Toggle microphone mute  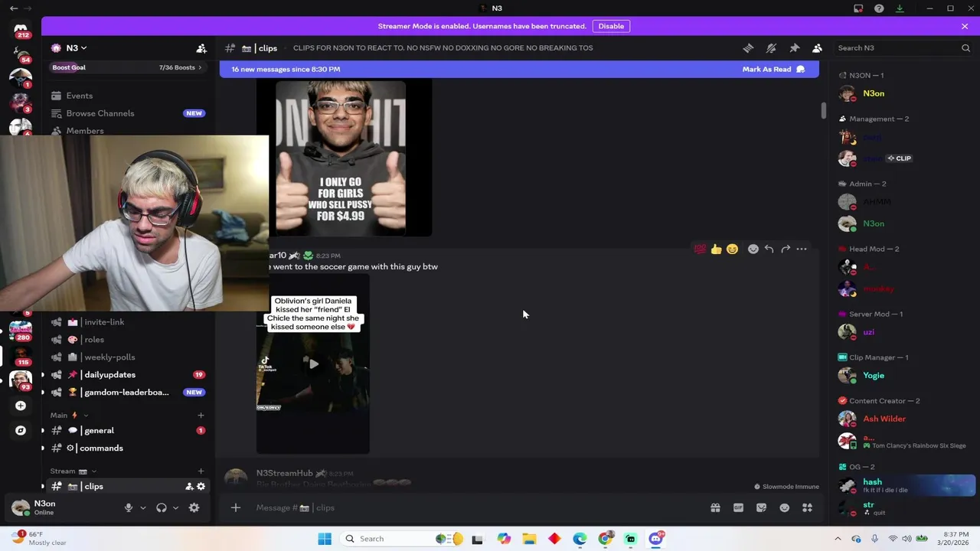coord(129,507)
